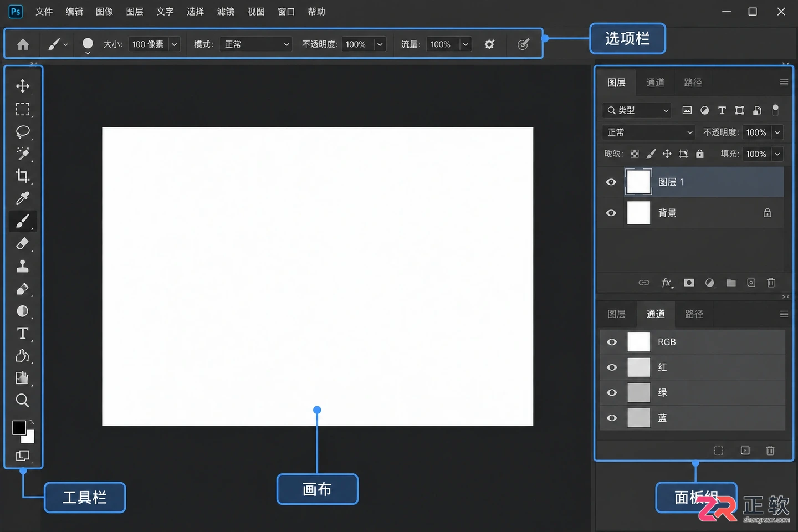Open the 文件 menu

(44, 12)
